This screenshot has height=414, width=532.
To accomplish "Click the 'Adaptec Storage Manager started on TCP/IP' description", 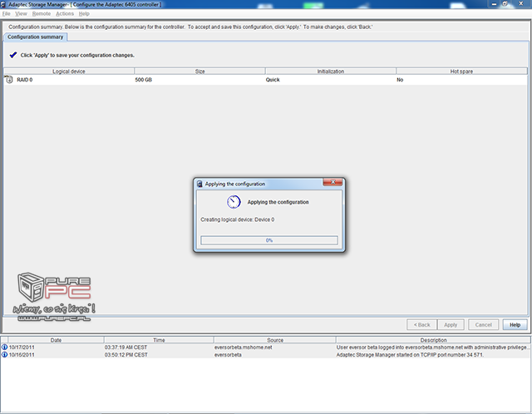I will 410,355.
